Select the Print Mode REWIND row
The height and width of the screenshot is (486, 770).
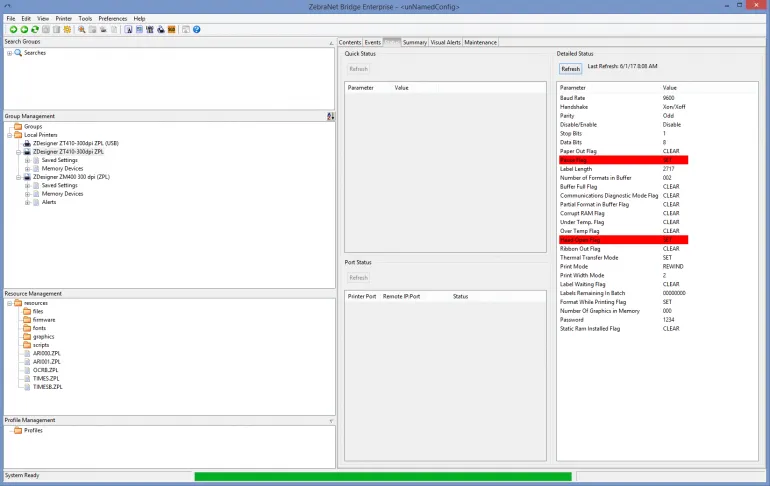coord(624,267)
